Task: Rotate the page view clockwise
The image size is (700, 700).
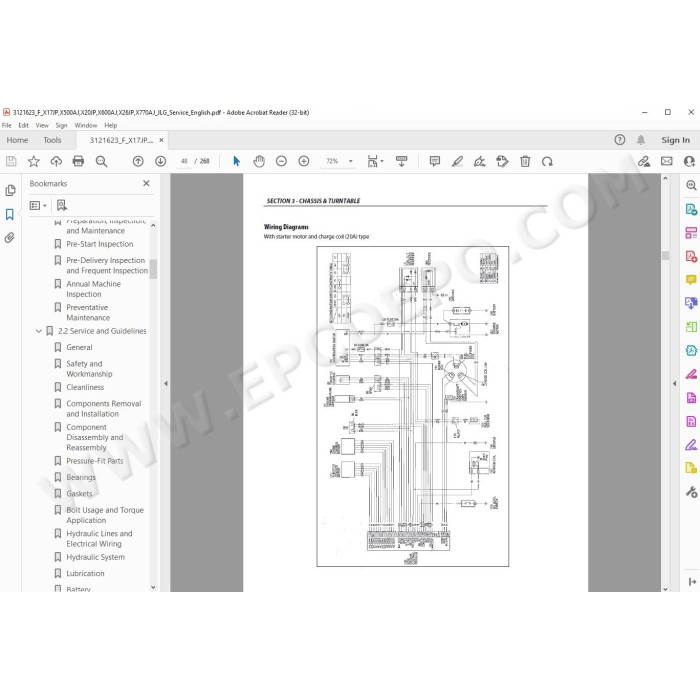Action: point(547,161)
